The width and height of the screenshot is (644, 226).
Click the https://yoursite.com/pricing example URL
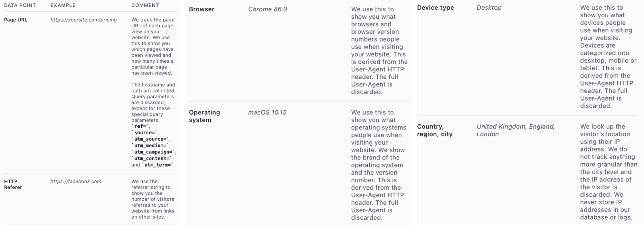click(84, 20)
